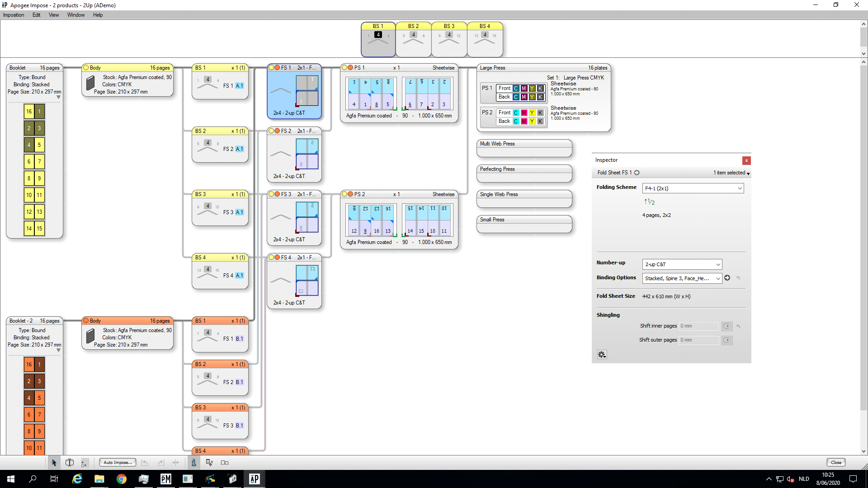Viewport: 868px width, 488px height.
Task: Click orange circle on Booklet - 2 Body
Action: [86, 321]
